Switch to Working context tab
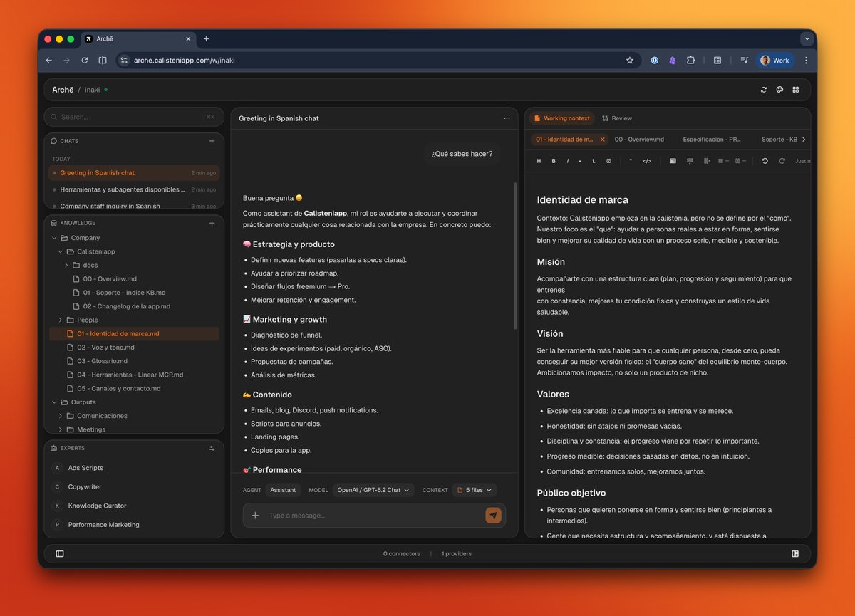Viewport: 855px width, 616px height. (x=562, y=118)
